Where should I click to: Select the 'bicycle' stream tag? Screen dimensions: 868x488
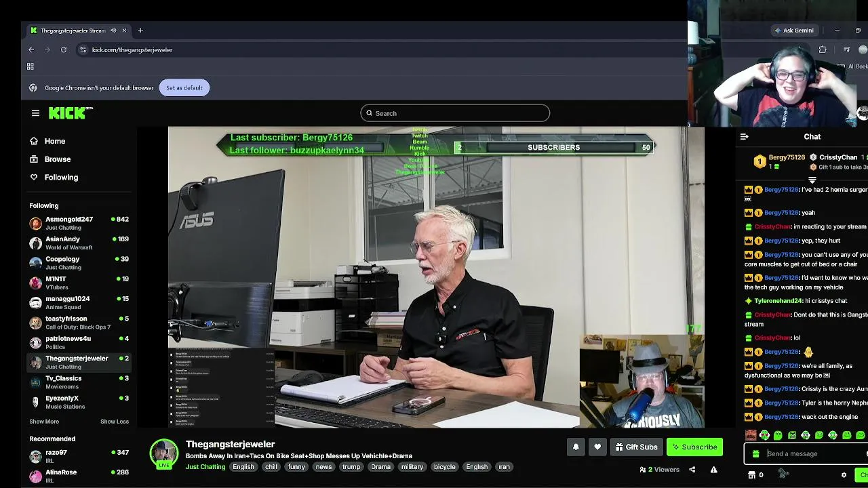tap(445, 467)
